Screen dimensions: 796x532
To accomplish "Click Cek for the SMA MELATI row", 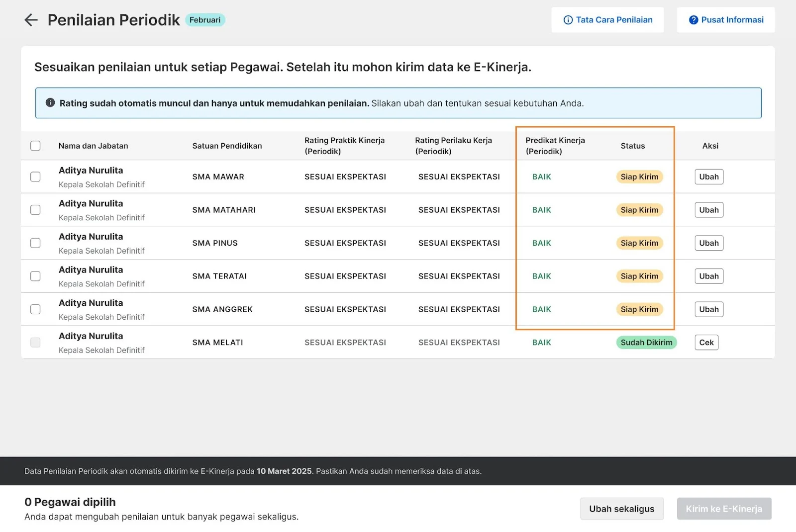I will (706, 343).
